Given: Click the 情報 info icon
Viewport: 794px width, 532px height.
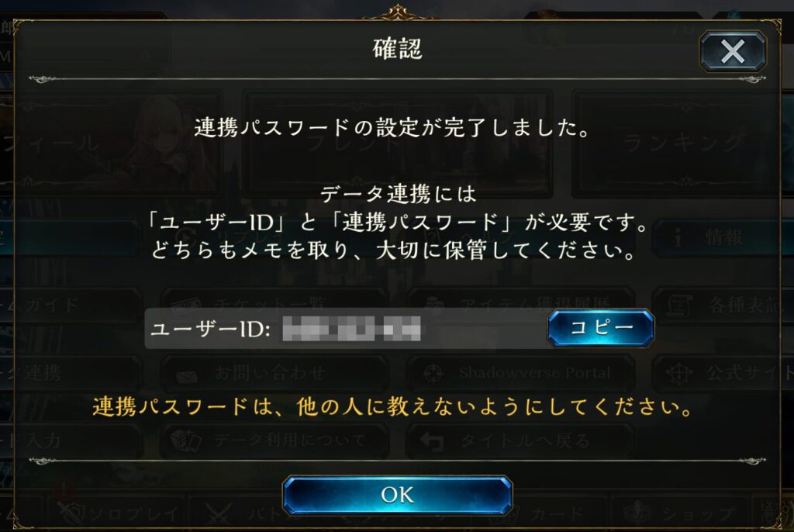Looking at the screenshot, I should coord(678,237).
